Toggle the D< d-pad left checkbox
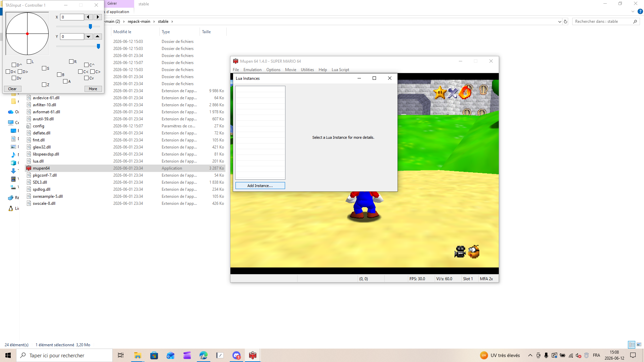 coord(8,72)
